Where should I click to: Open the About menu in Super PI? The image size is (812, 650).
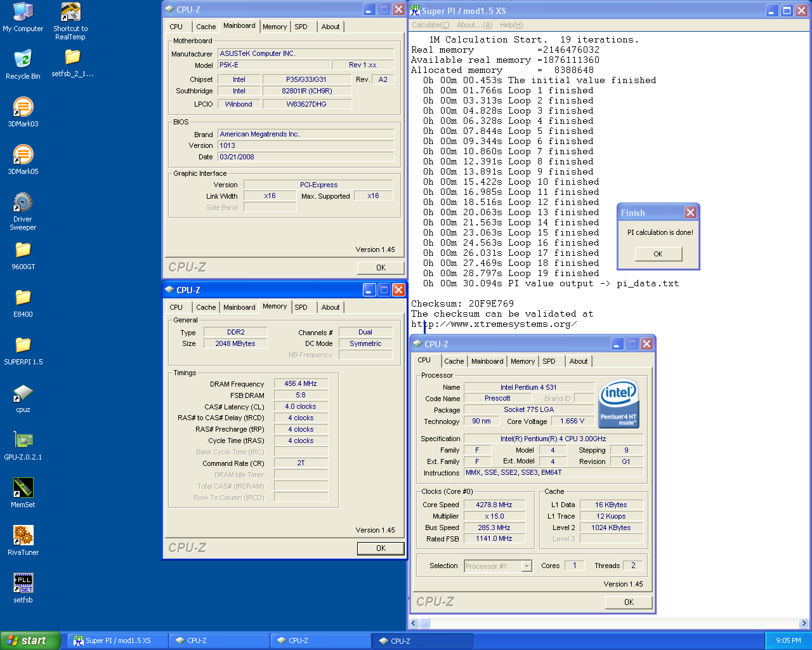(475, 25)
